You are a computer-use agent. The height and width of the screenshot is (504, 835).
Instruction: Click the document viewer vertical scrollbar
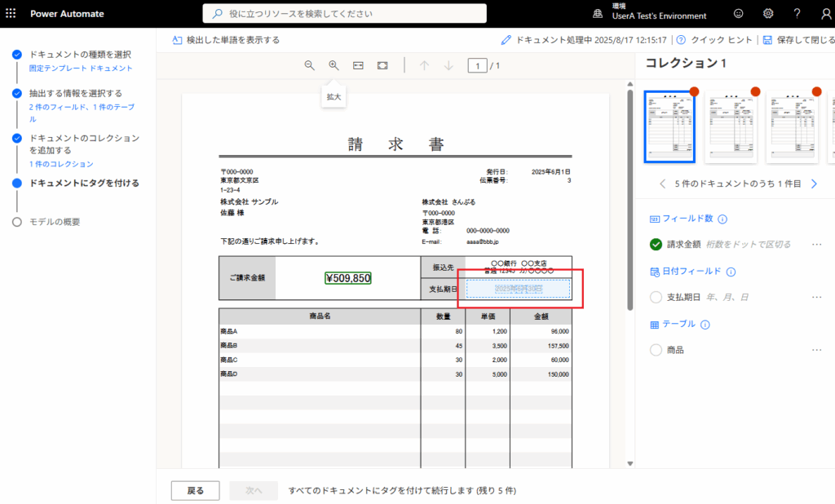630,200
